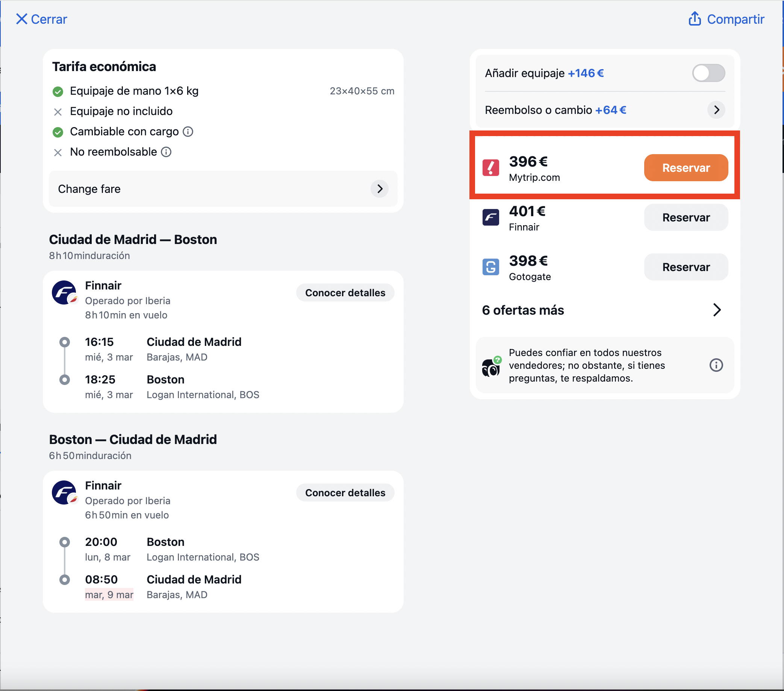Click the Tarifa económica heading
The width and height of the screenshot is (784, 691).
click(104, 67)
